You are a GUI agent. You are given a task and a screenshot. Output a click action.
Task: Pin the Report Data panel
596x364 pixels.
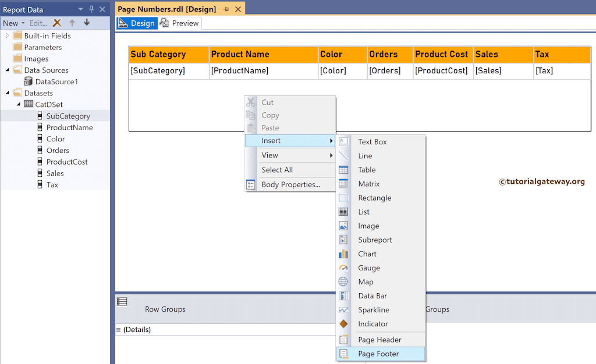pyautogui.click(x=91, y=9)
